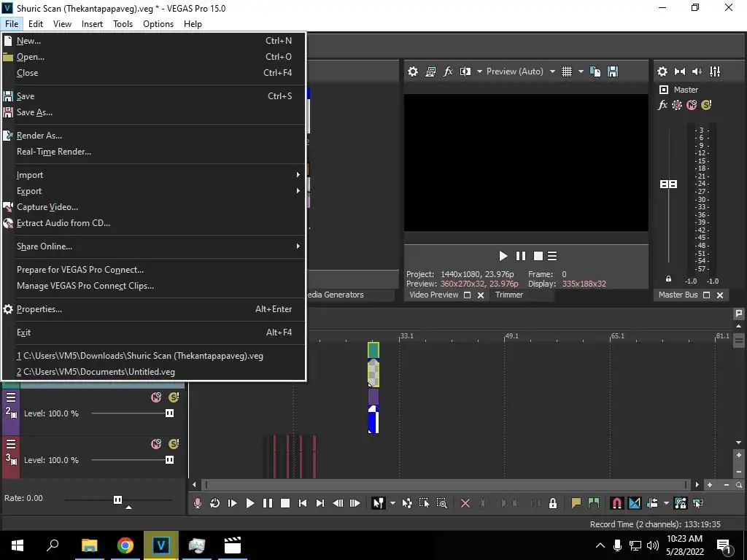Open Master FX button

[x=662, y=105]
